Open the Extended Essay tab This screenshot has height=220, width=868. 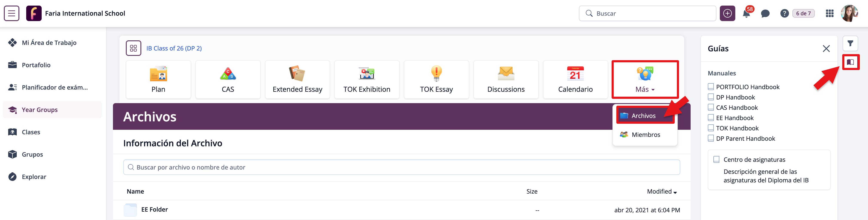pos(297,80)
